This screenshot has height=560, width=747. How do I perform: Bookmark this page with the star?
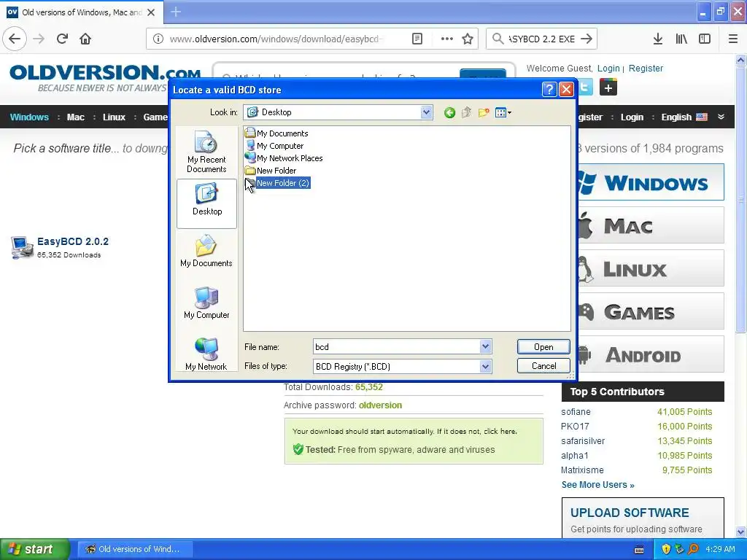(x=468, y=39)
